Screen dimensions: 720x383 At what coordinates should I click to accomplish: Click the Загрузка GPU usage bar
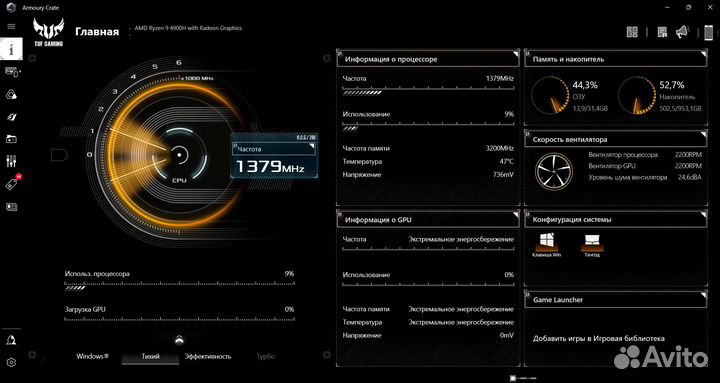[180, 320]
